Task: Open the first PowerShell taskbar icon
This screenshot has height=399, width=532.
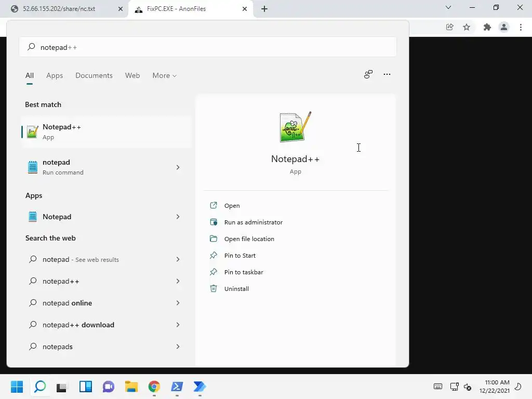Action: [x=177, y=387]
